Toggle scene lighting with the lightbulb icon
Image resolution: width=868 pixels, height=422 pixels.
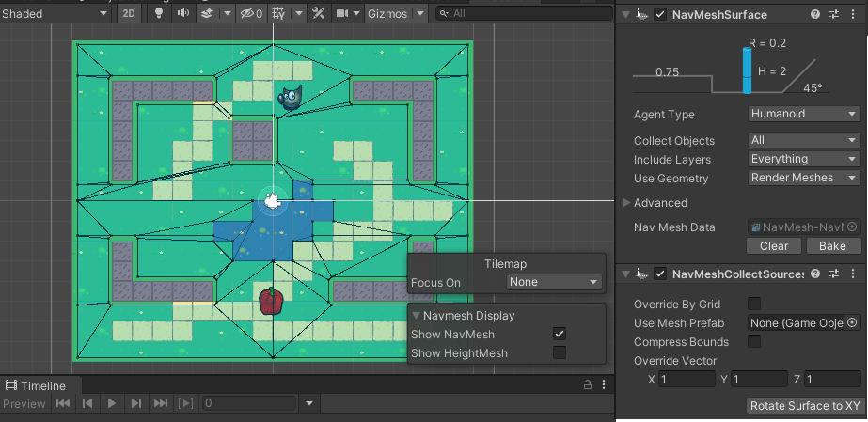point(159,14)
